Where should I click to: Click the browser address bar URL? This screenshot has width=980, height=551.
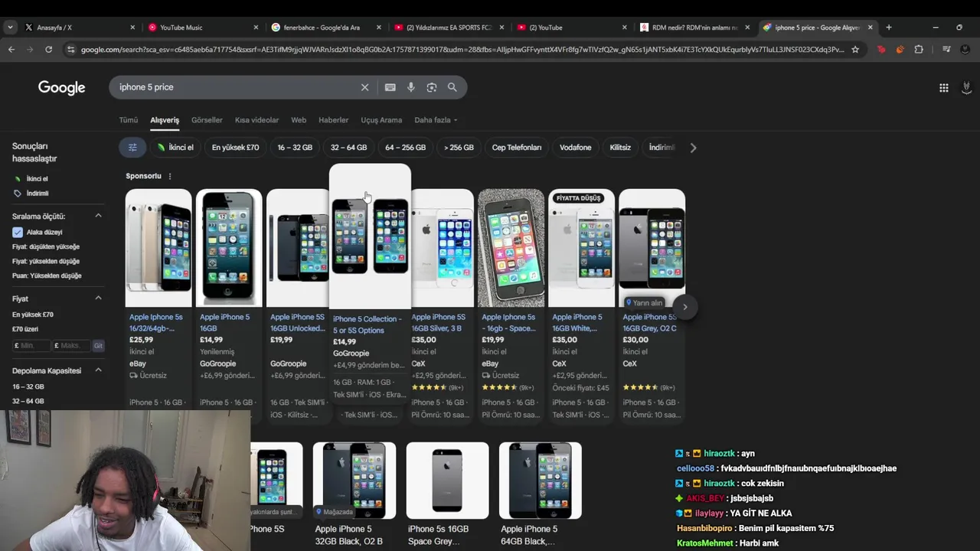[x=462, y=50]
